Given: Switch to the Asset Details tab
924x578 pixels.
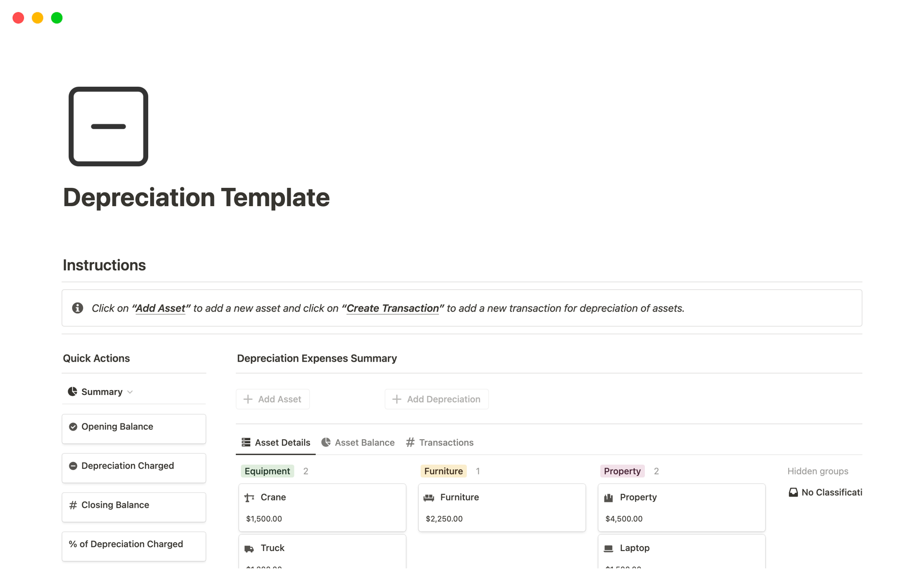Looking at the screenshot, I should pyautogui.click(x=276, y=442).
